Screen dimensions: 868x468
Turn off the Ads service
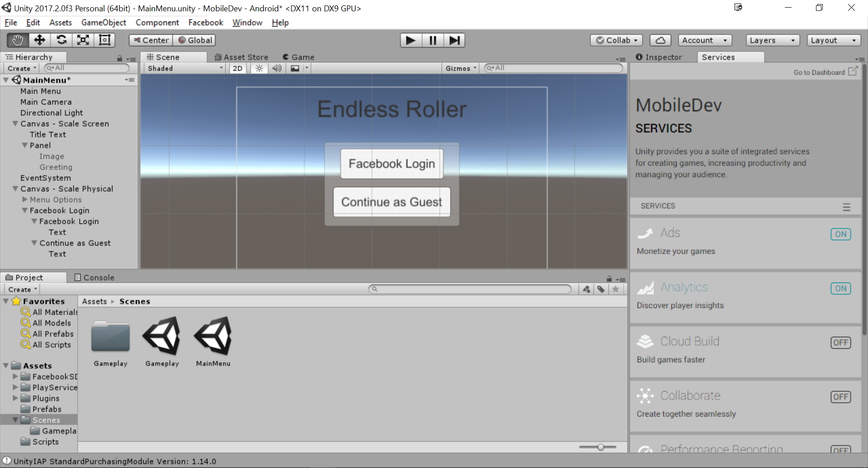tap(840, 234)
